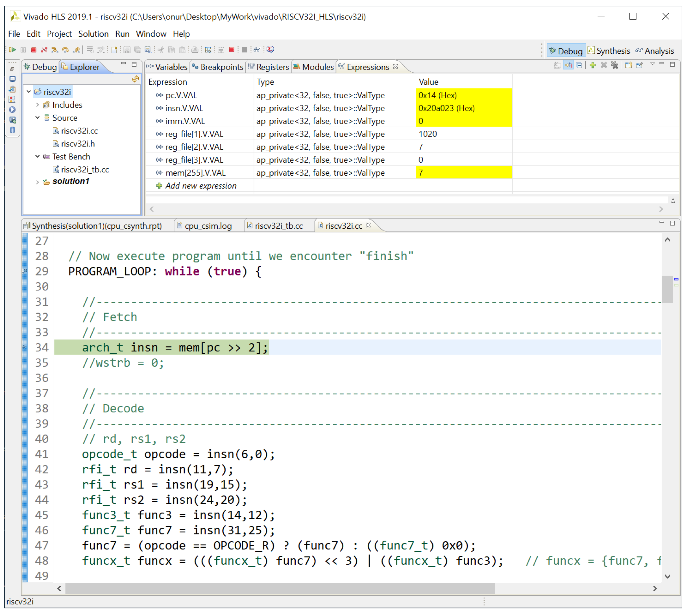Image resolution: width=689 pixels, height=616 pixels.
Task: Click the editor horizontal scrollbar thumb
Action: point(280,589)
